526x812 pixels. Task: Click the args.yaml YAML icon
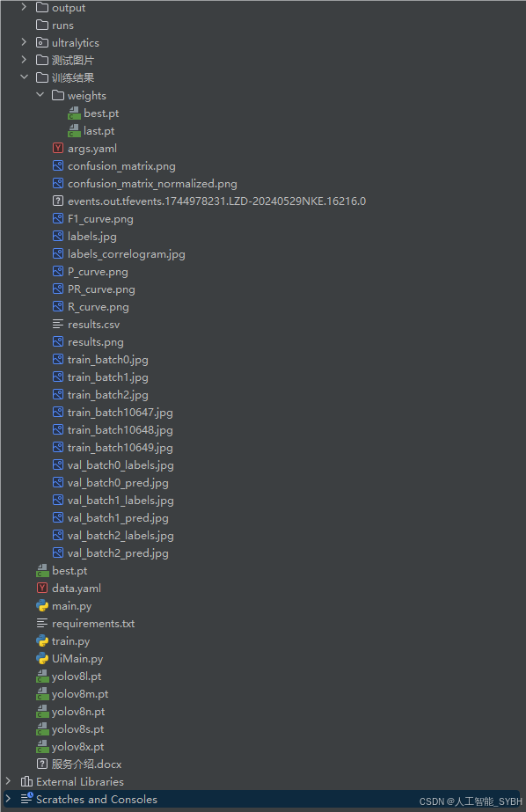(x=58, y=148)
